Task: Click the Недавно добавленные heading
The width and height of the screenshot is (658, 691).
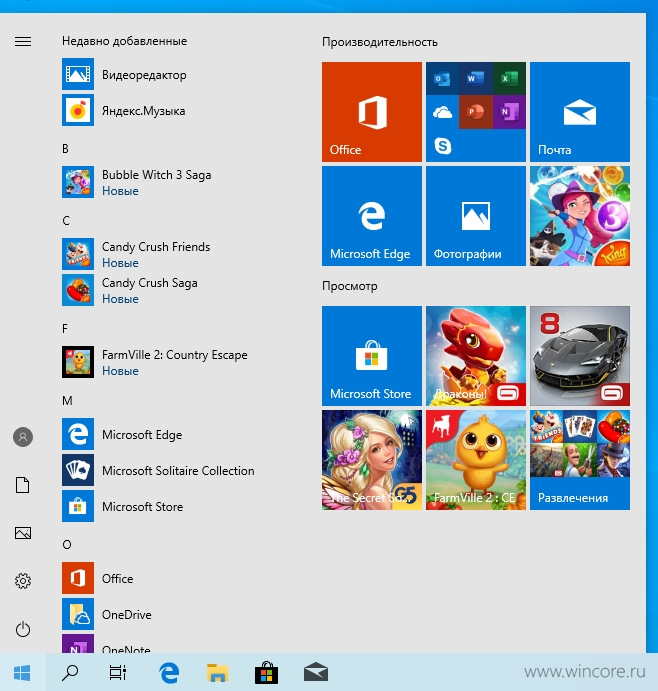Action: 124,41
